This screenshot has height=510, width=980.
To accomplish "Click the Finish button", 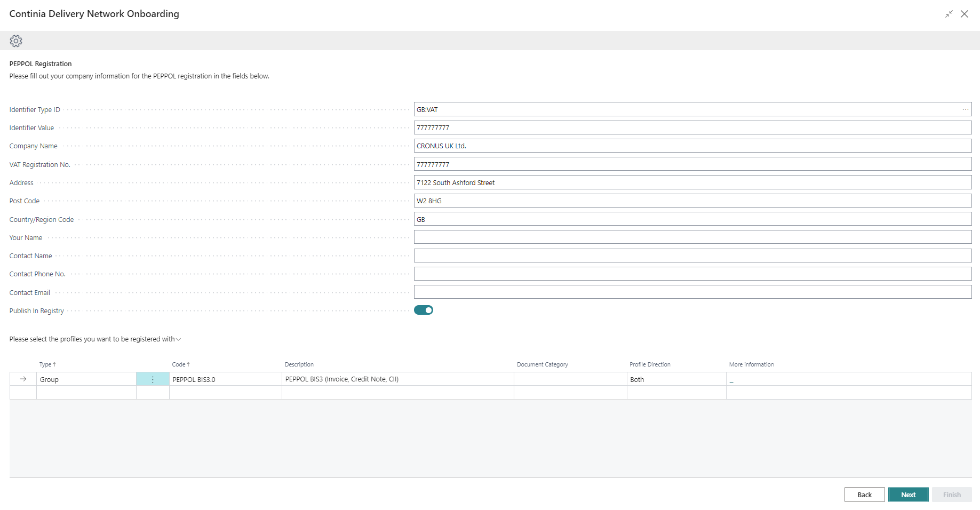I will point(952,495).
